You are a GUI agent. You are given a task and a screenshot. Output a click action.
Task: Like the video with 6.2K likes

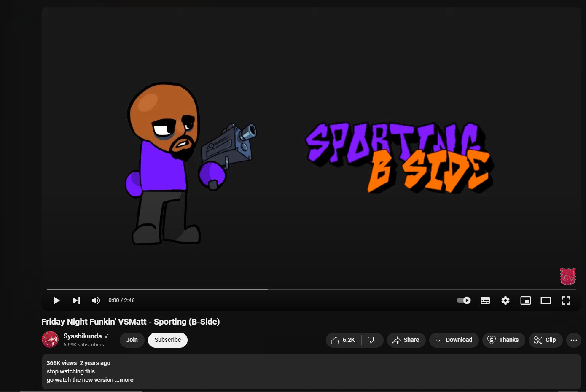[343, 340]
